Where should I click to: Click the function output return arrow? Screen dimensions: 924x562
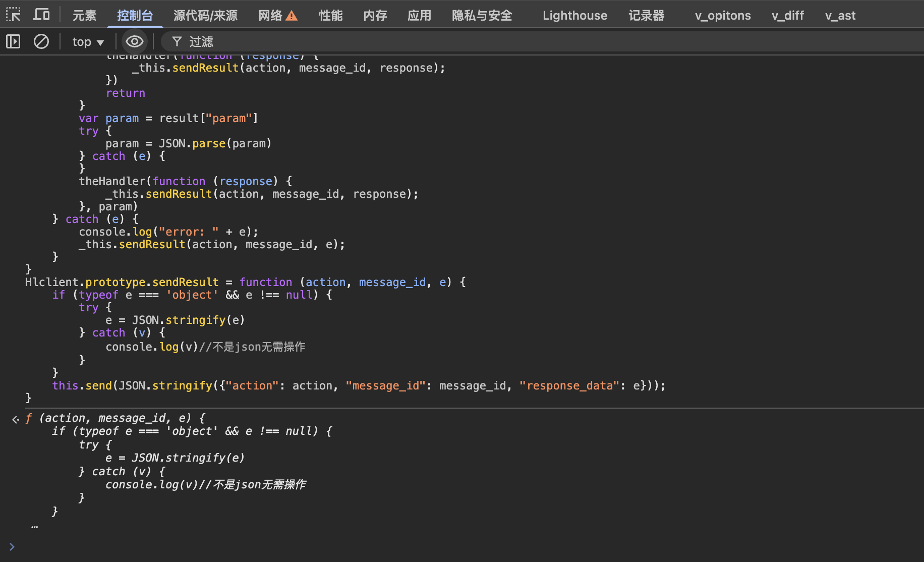tap(16, 419)
